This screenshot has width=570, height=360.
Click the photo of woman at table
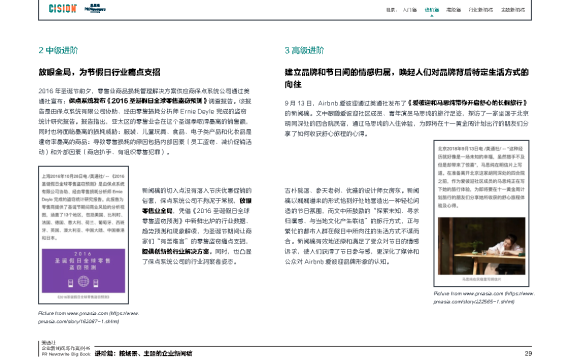pos(481,246)
